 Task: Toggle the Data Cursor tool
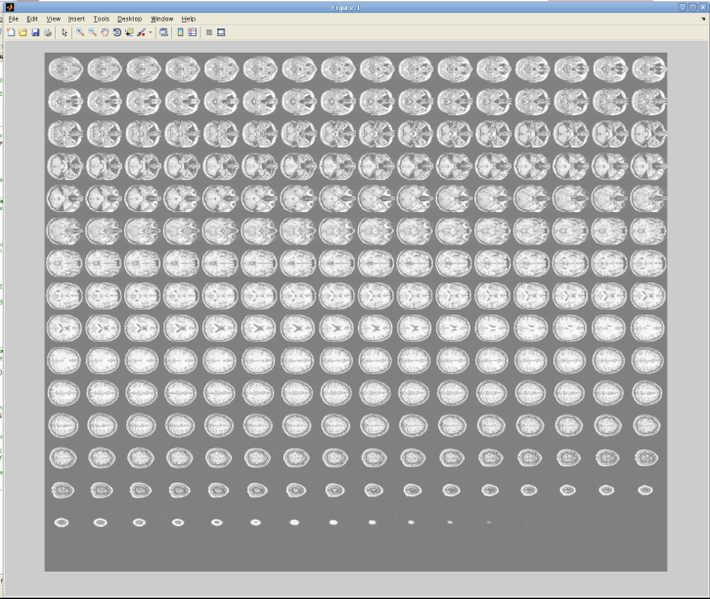[128, 32]
